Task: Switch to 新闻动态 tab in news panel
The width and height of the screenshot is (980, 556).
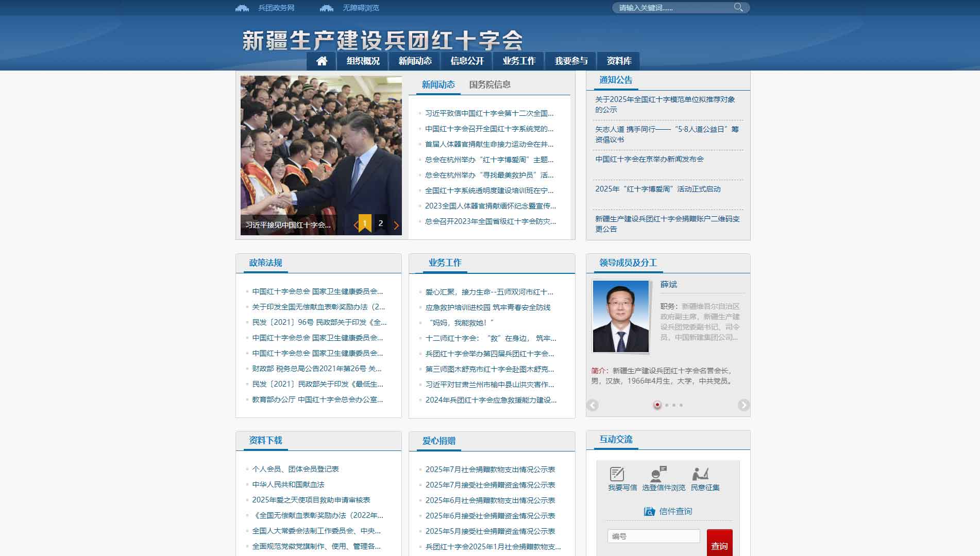Action: [x=438, y=84]
